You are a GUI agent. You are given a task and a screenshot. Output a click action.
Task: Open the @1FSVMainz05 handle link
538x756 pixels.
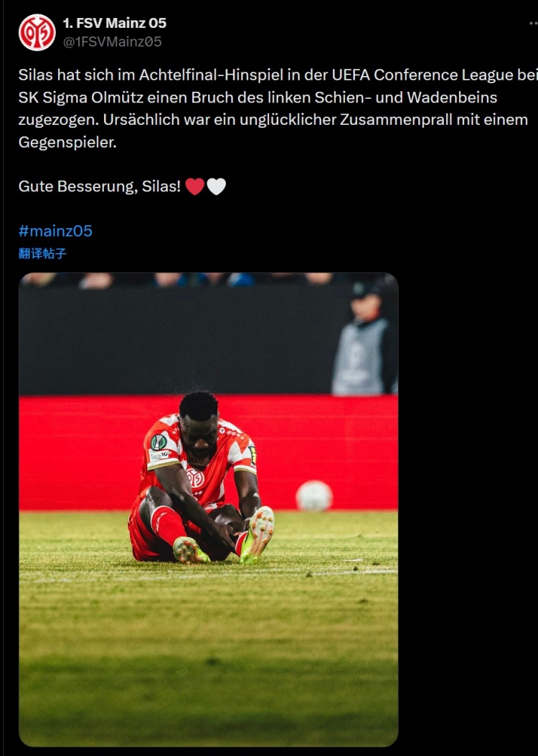pyautogui.click(x=113, y=42)
